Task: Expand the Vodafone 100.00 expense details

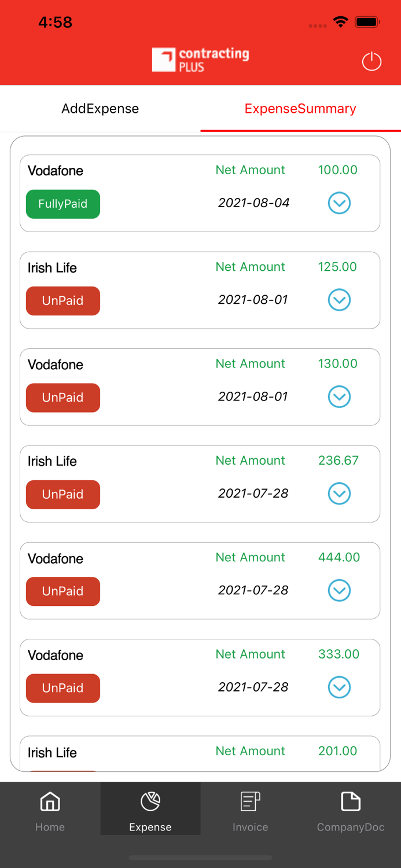Action: click(339, 203)
